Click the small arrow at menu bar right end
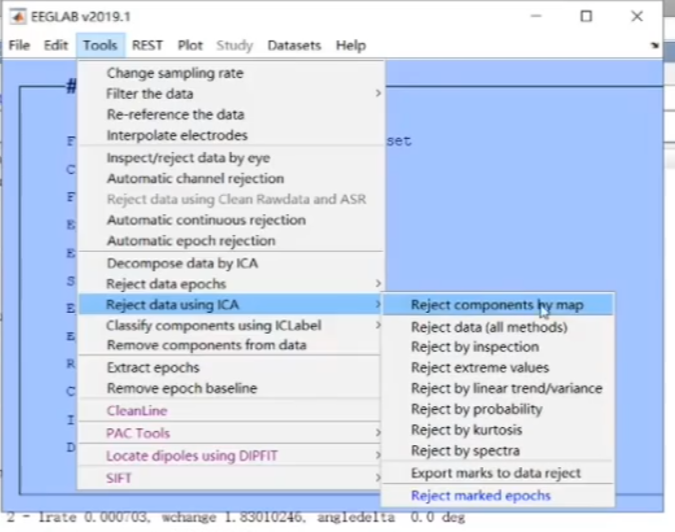675x532 pixels. pyautogui.click(x=654, y=45)
